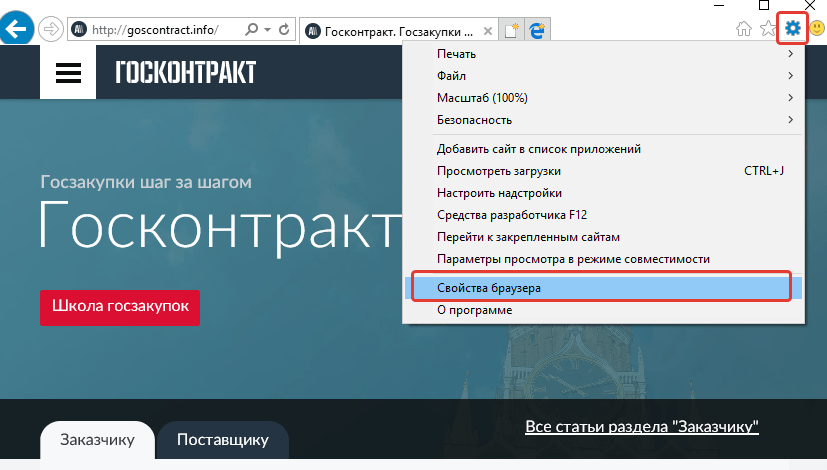This screenshot has height=470, width=827.
Task: Click the smiley feedback icon
Action: [815, 29]
